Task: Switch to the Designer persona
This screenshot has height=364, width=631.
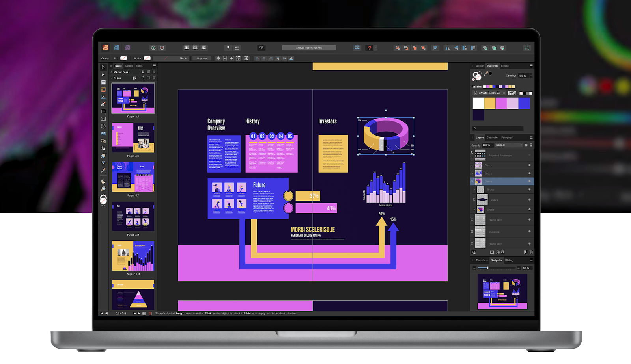Action: coord(117,48)
